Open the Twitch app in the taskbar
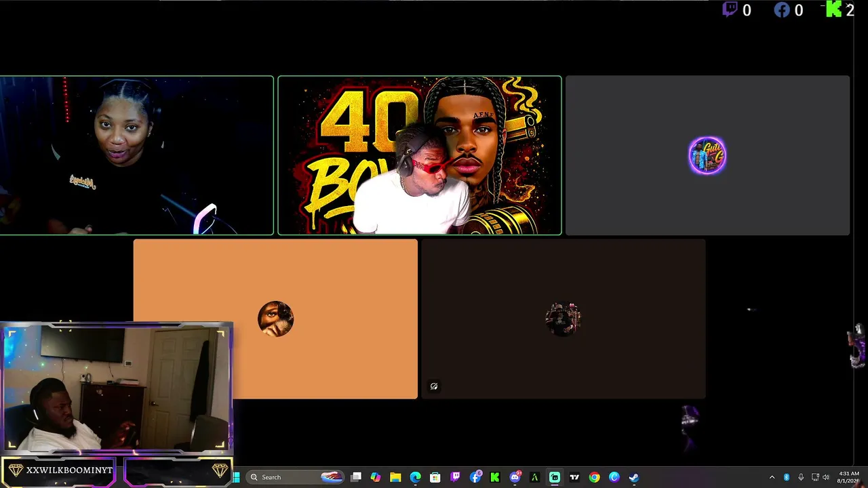This screenshot has height=488, width=868. [x=455, y=477]
